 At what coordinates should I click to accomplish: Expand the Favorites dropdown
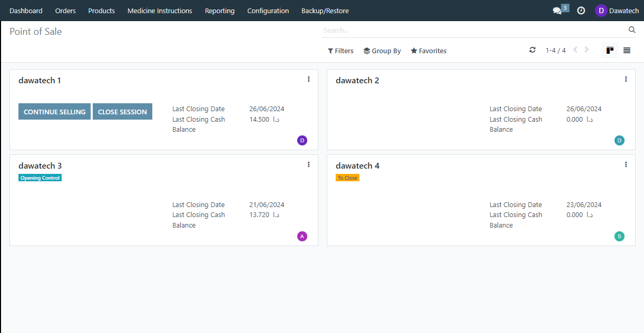[x=428, y=51]
